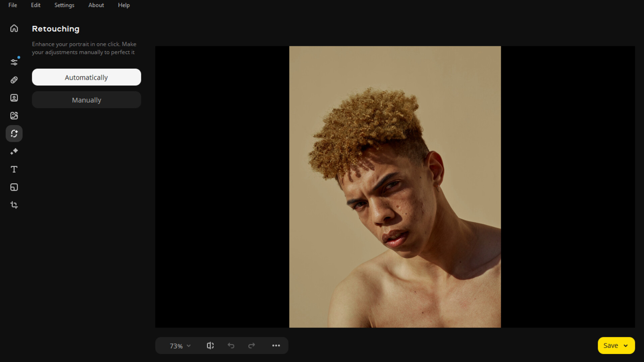Screen dimensions: 644x362
Task: Select the Text tool
Action: click(x=14, y=169)
